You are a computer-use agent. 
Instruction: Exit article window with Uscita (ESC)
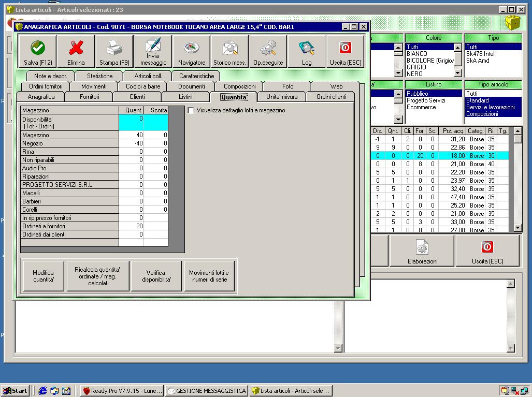click(346, 52)
